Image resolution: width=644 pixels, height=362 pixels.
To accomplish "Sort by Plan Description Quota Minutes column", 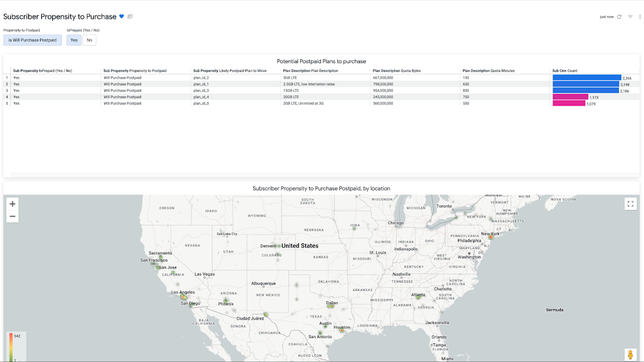I will pyautogui.click(x=488, y=71).
